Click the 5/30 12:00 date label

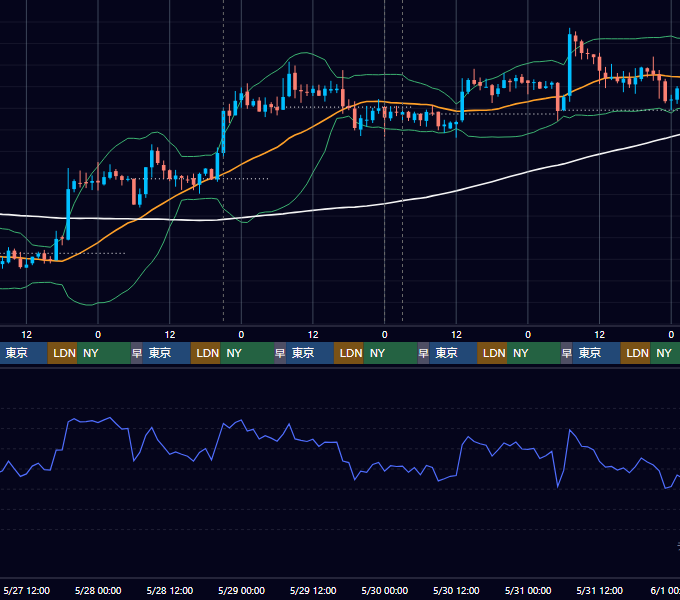click(456, 590)
